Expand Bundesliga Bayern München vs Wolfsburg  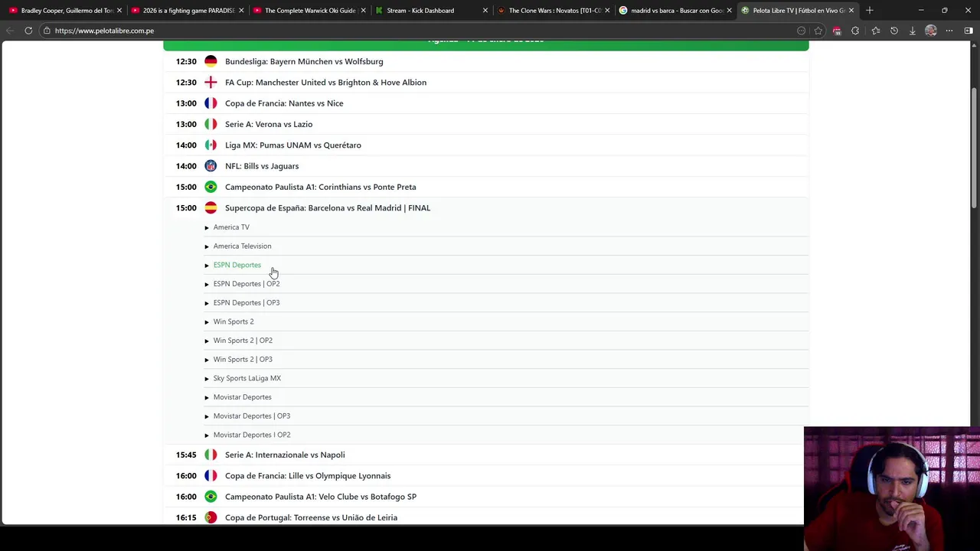485,61
